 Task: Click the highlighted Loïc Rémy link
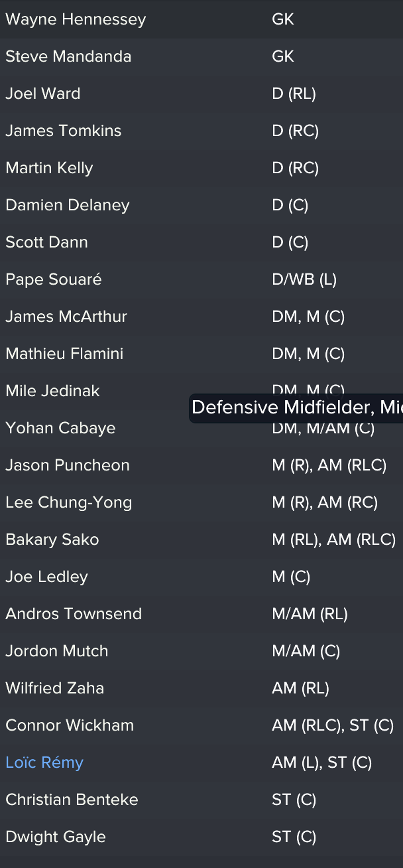click(44, 762)
